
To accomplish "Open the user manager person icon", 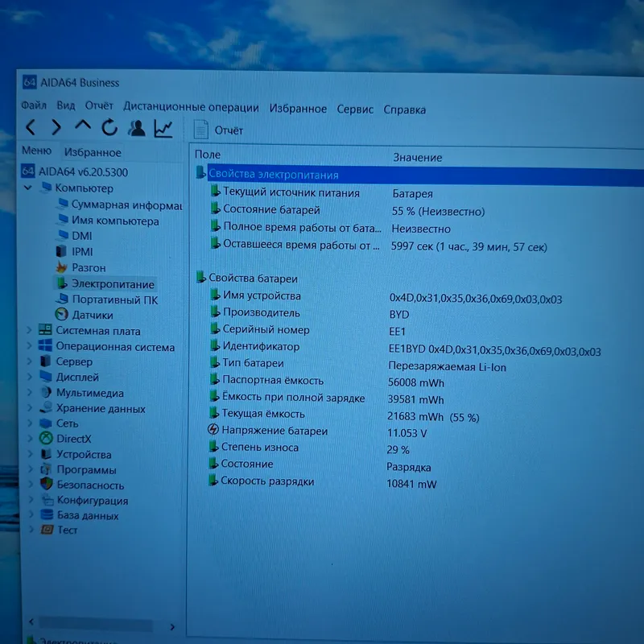I will [136, 128].
